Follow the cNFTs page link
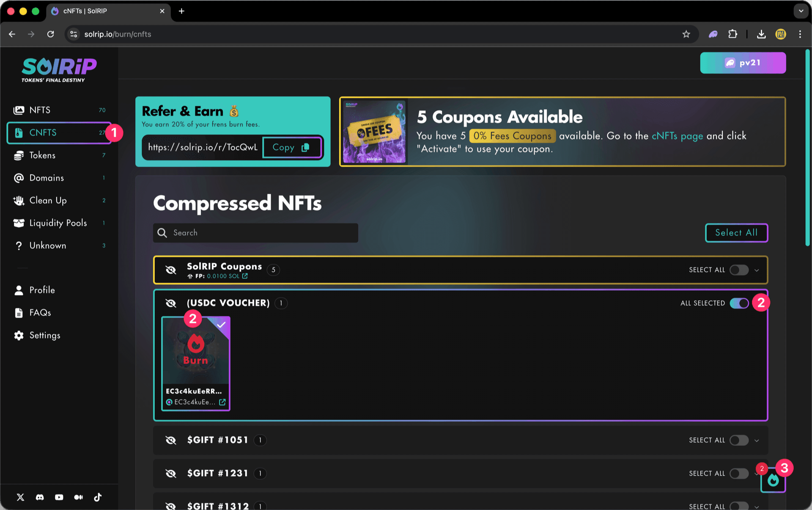The image size is (812, 510). click(x=677, y=136)
